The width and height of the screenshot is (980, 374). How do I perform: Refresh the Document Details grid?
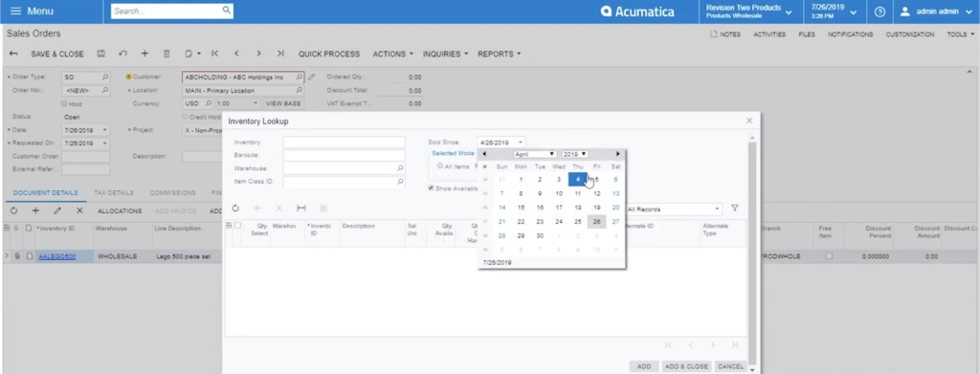click(13, 211)
